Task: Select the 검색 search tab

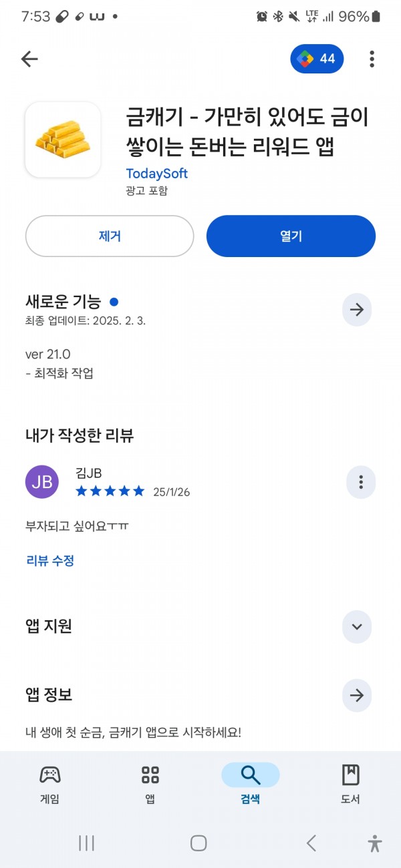Action: coord(251,785)
